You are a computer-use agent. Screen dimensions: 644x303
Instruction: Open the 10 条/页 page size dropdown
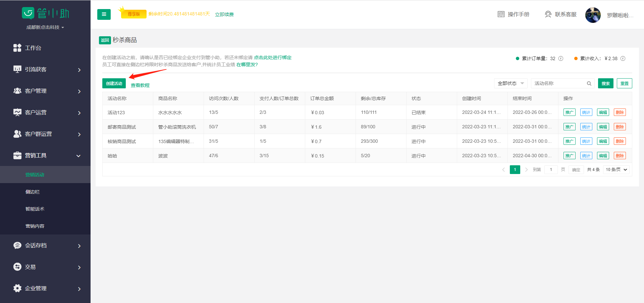[x=616, y=170]
